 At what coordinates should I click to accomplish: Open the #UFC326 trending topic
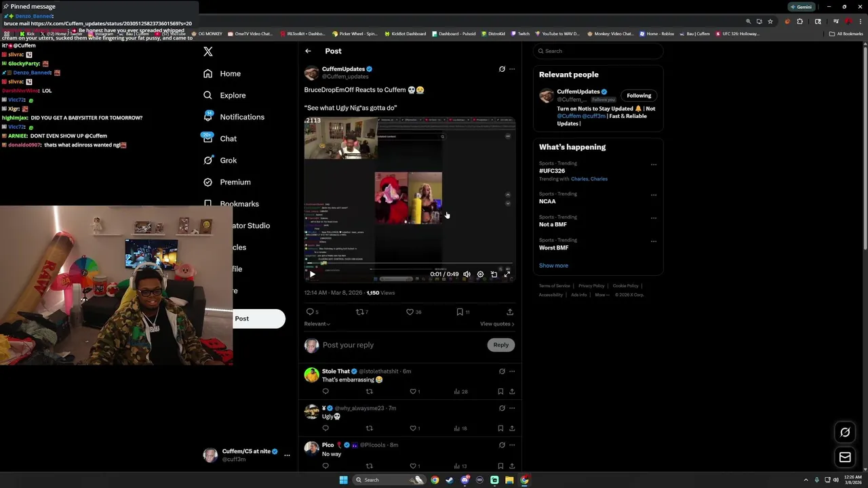coord(552,171)
